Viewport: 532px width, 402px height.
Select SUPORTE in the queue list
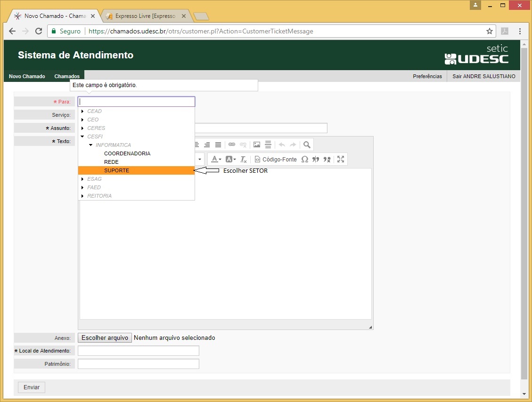117,171
